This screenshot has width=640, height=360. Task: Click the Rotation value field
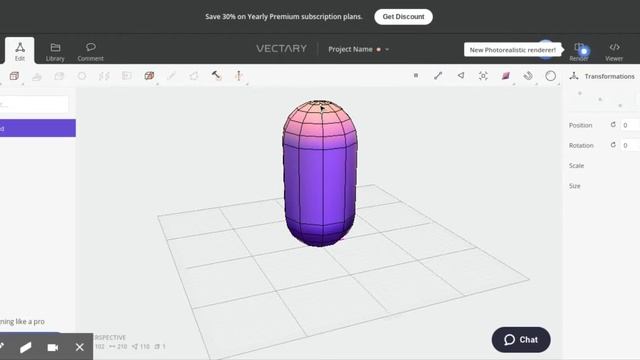[x=630, y=145]
